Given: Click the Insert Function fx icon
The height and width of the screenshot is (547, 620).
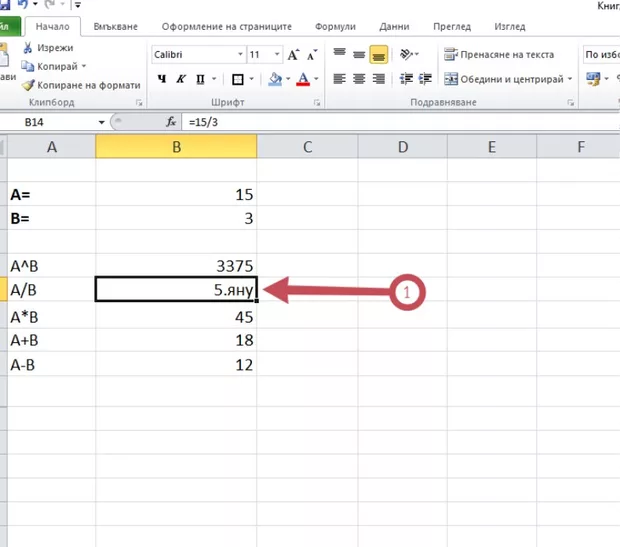Looking at the screenshot, I should [171, 122].
